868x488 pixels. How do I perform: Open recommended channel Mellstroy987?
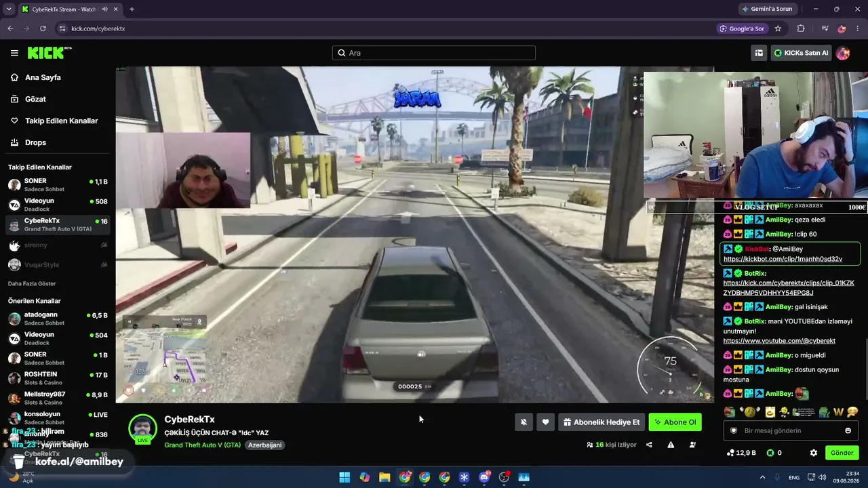point(58,398)
